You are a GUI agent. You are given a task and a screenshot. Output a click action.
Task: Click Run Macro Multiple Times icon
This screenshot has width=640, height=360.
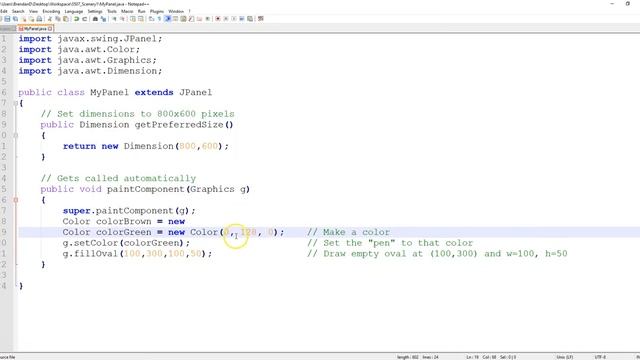pyautogui.click(x=241, y=19)
